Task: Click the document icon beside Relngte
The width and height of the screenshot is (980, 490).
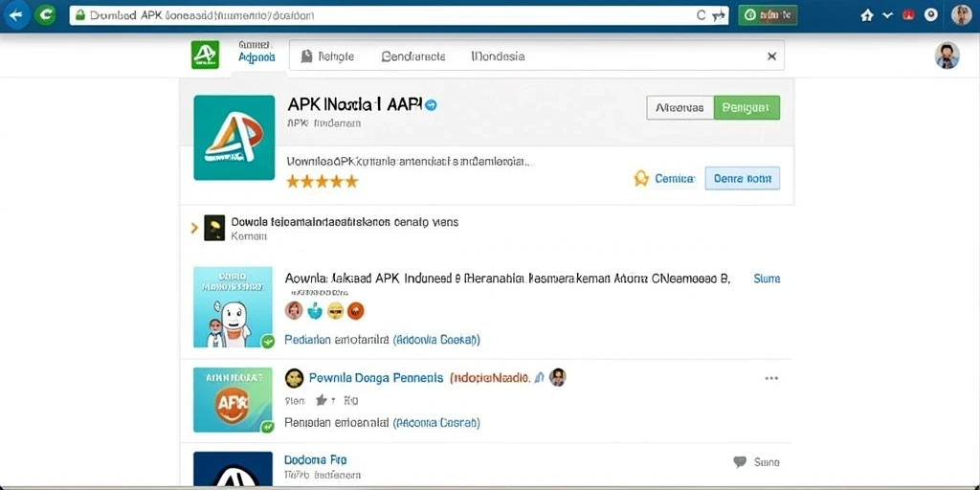Action: pyautogui.click(x=306, y=56)
